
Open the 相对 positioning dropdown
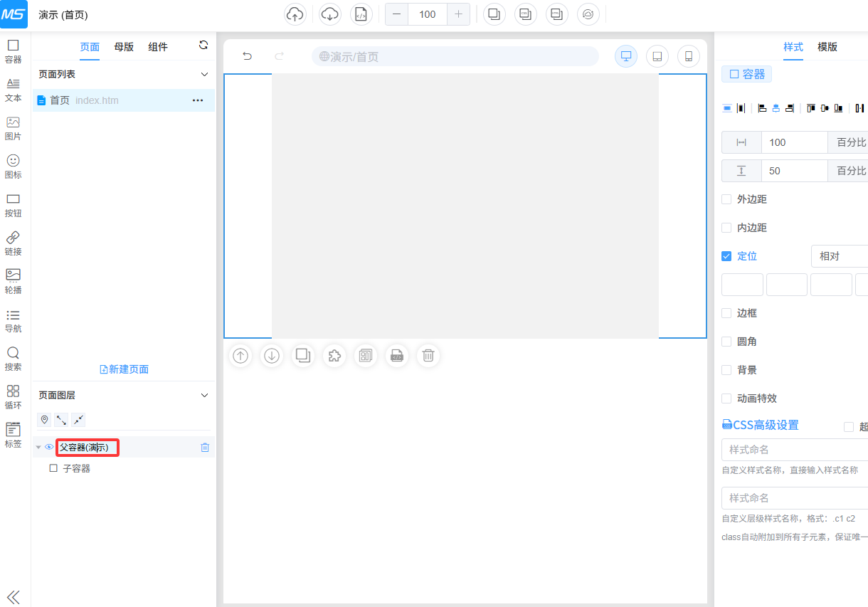(840, 256)
